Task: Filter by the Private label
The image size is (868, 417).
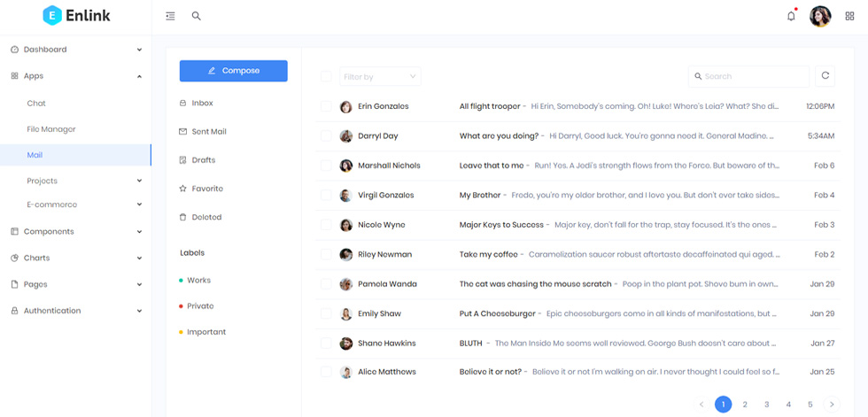Action: (x=197, y=306)
